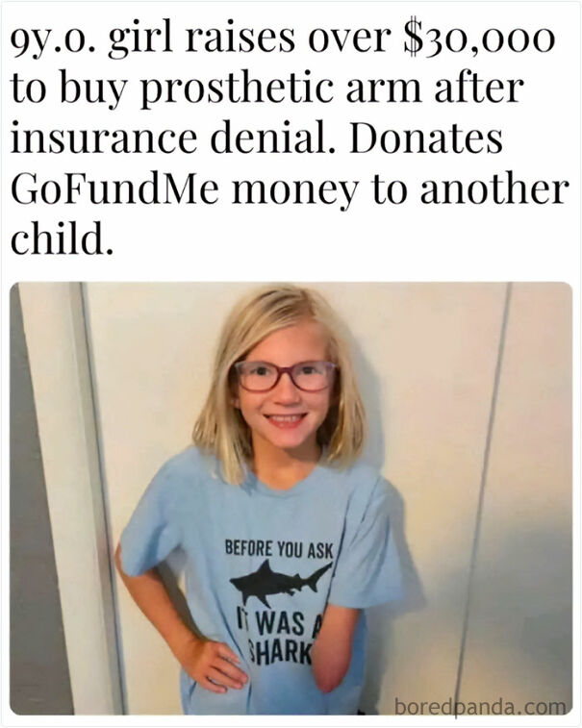
Task: Click the word child at headline end
Action: [x=61, y=238]
